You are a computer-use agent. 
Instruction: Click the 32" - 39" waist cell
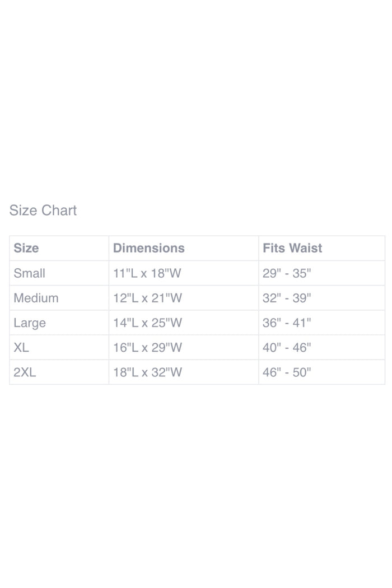322,298
